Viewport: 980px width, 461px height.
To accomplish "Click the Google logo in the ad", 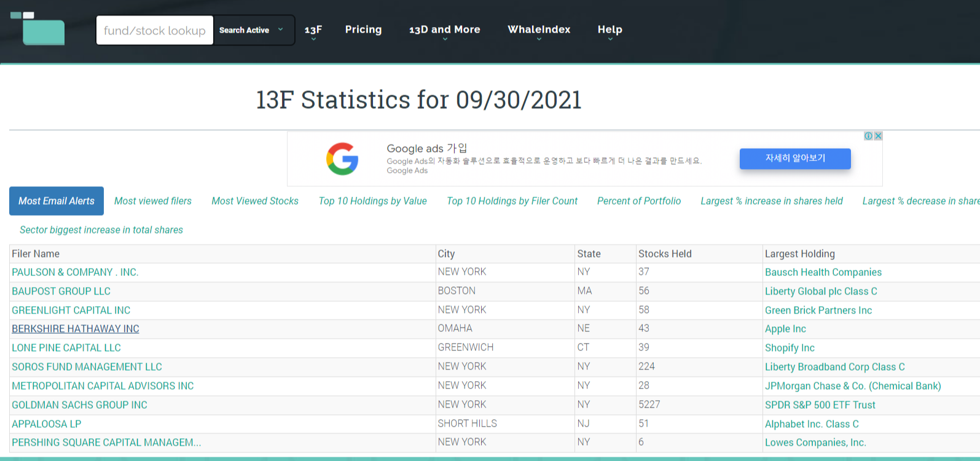I will pos(342,159).
